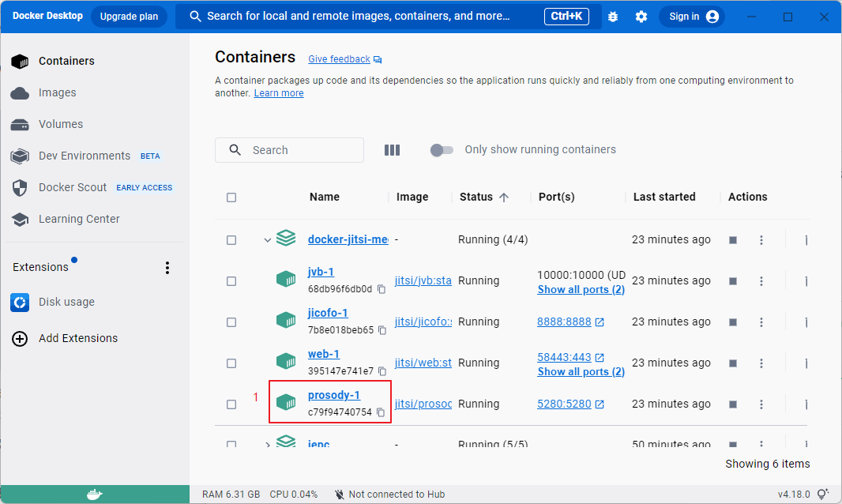Image resolution: width=842 pixels, height=504 pixels.
Task: Click the Docker whale status icon
Action: pos(95,495)
